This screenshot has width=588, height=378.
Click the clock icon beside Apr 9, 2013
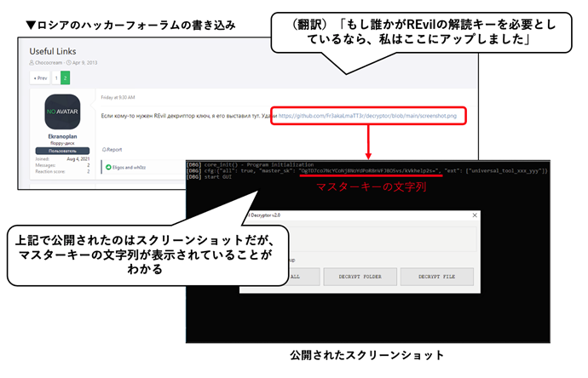click(66, 63)
